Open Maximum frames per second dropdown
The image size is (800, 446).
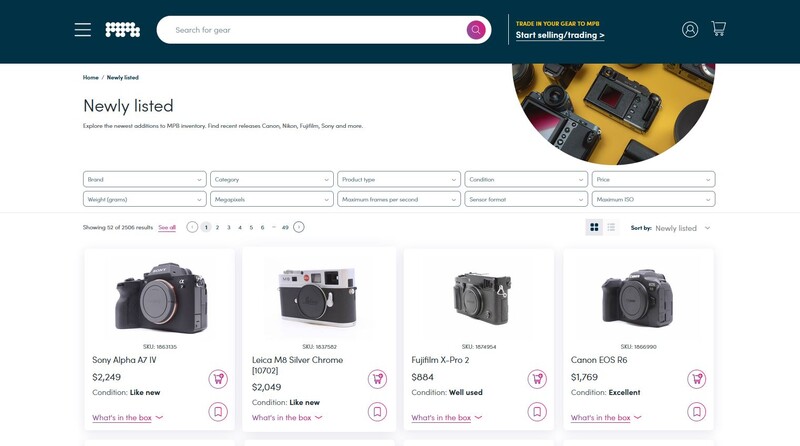tap(399, 199)
